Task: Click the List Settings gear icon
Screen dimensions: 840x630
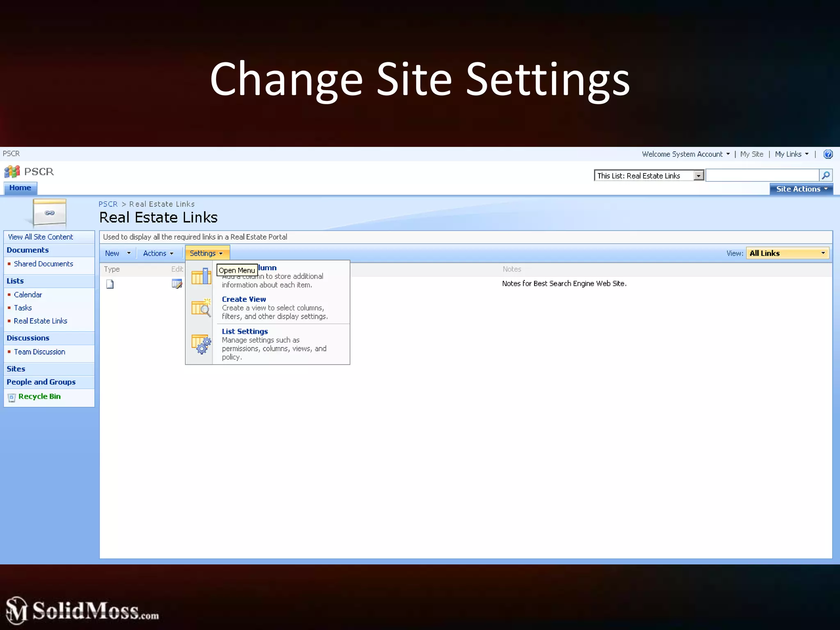Action: click(201, 344)
